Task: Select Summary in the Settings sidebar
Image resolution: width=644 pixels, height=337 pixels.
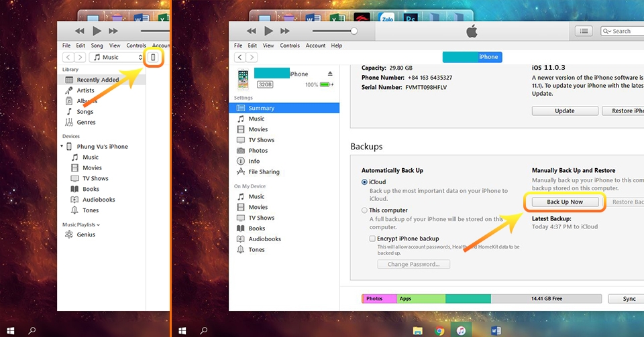Action: click(284, 109)
